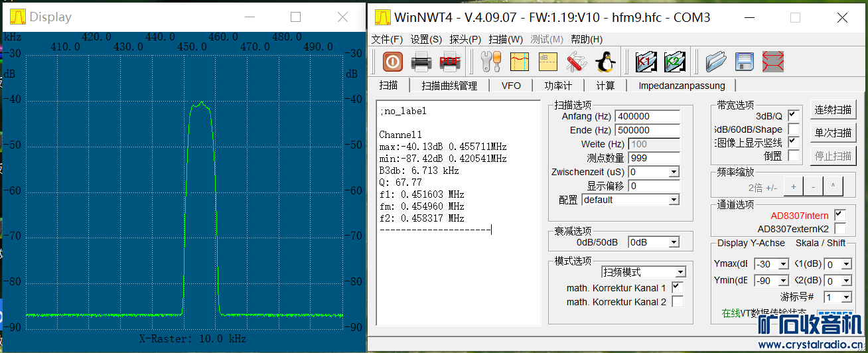868x353 pixels.
Task: Maximize the Display window
Action: 296,17
